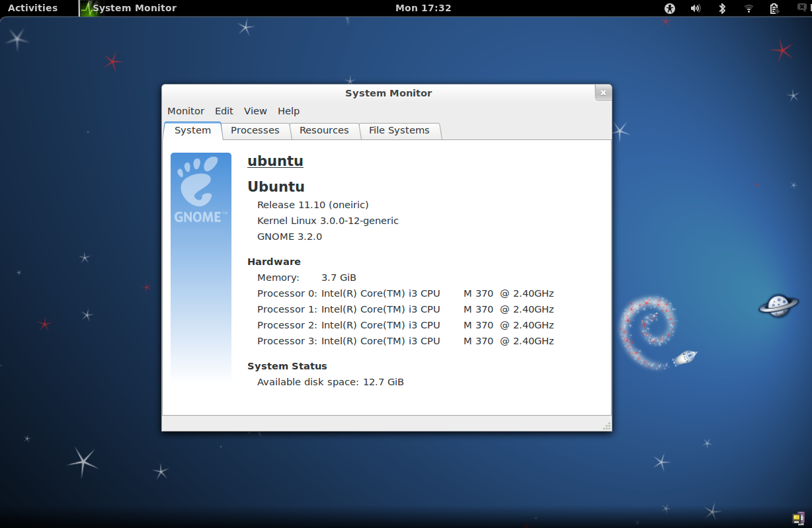Screen dimensions: 812x528
Task: Click the Processor 3 line
Action: [x=405, y=341]
